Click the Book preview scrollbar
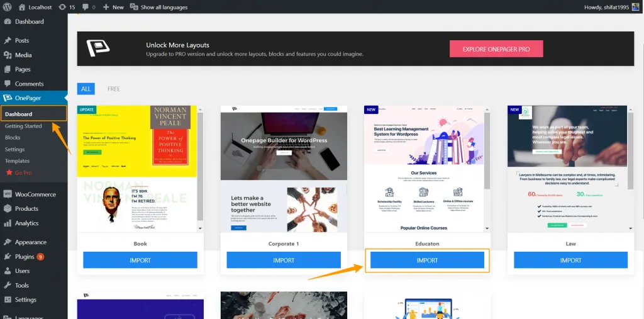This screenshot has width=644, height=319. 201,167
